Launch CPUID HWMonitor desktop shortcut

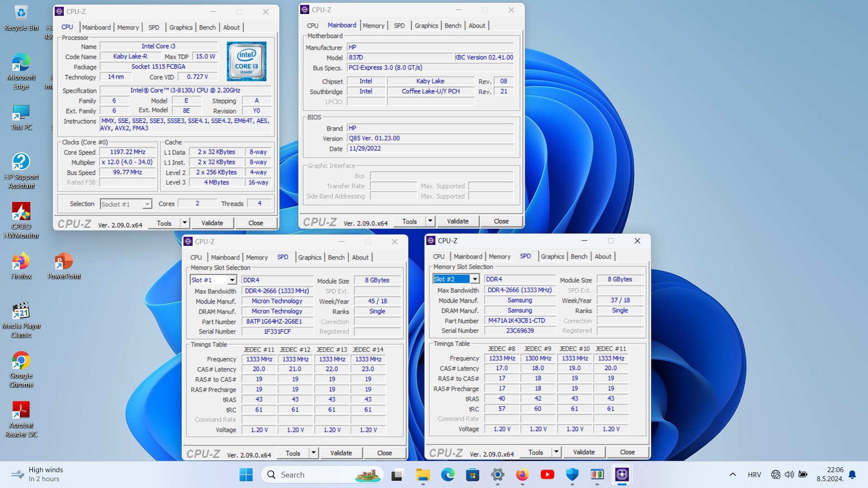21,221
